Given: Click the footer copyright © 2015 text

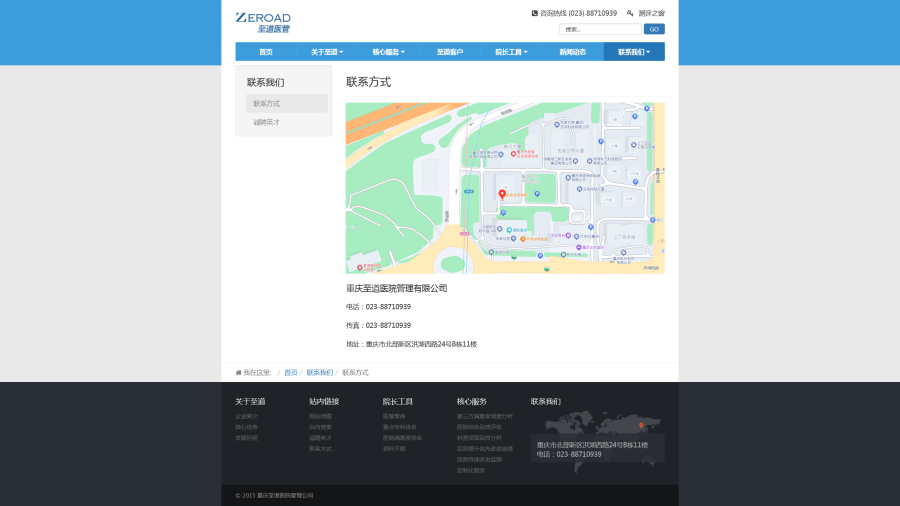Looking at the screenshot, I should pyautogui.click(x=274, y=496).
